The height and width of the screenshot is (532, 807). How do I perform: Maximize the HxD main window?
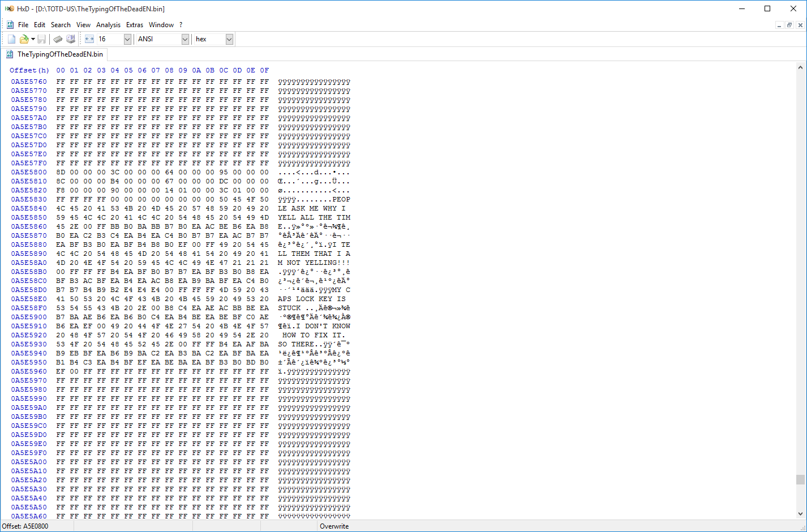767,8
